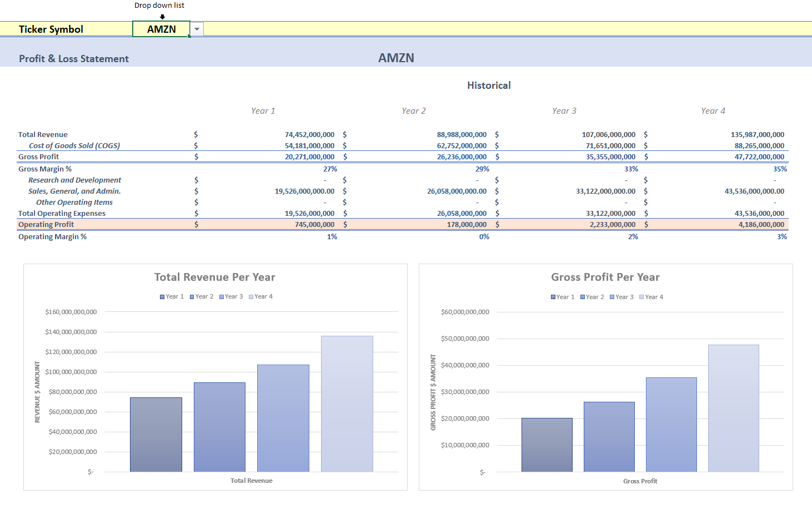
Task: Select the Research and Development row label
Action: (x=75, y=180)
